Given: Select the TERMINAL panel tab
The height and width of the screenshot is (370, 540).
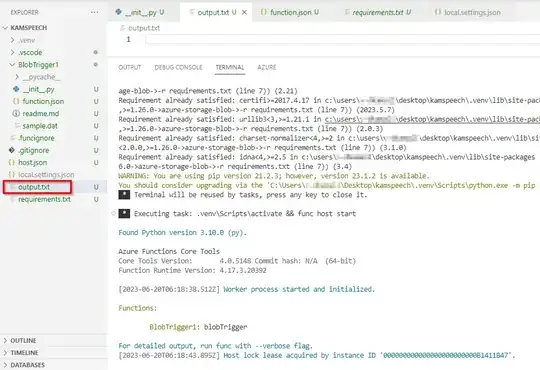Looking at the screenshot, I should 230,68.
